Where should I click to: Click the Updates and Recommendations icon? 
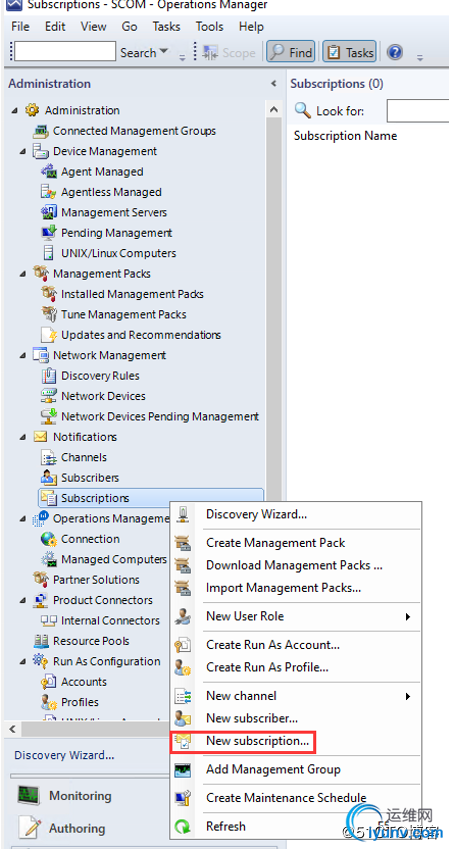click(x=48, y=335)
